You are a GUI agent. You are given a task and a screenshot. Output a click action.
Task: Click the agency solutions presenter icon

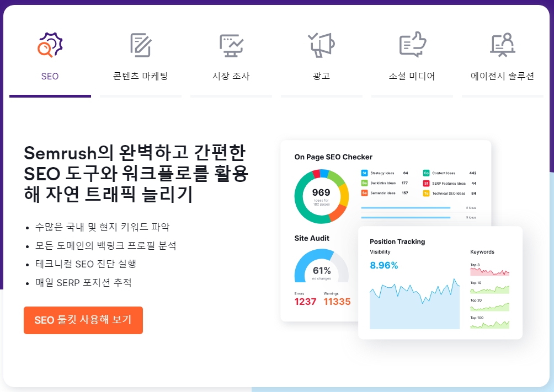click(503, 45)
